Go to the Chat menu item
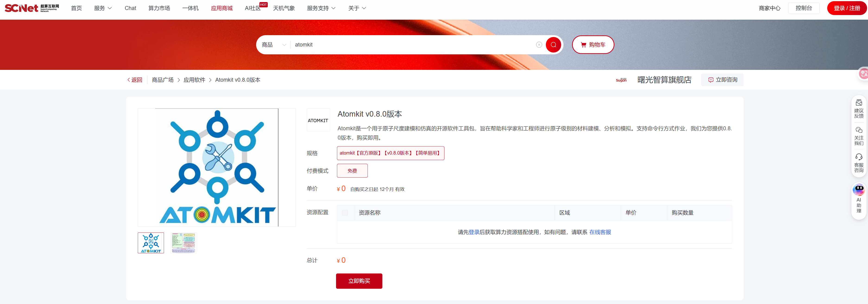 pyautogui.click(x=130, y=8)
